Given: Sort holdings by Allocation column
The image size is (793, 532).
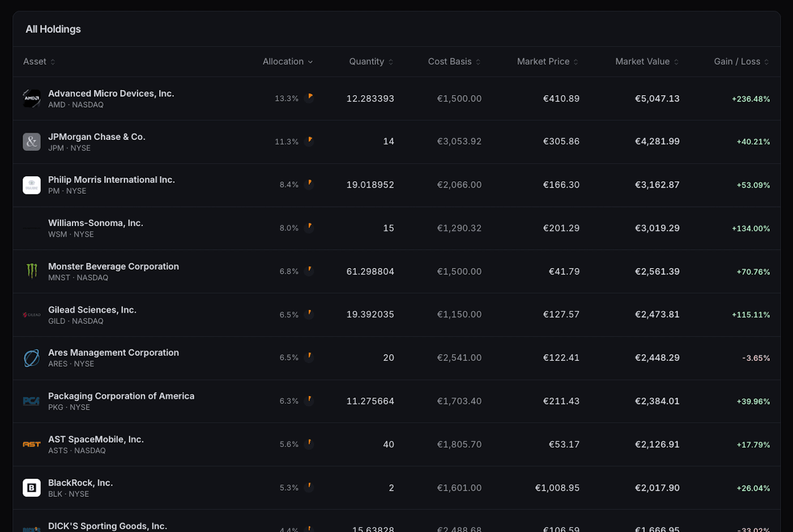Looking at the screenshot, I should click(x=288, y=62).
